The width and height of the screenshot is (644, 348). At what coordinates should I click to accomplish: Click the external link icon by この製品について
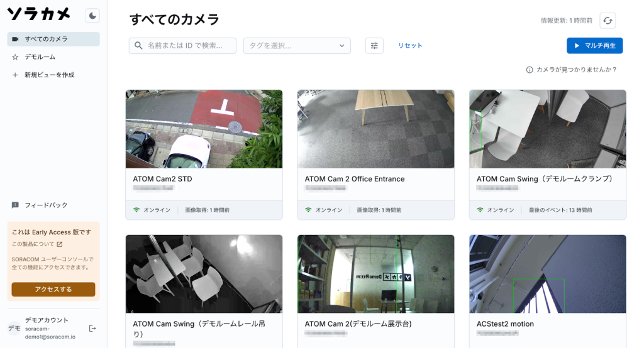click(60, 244)
